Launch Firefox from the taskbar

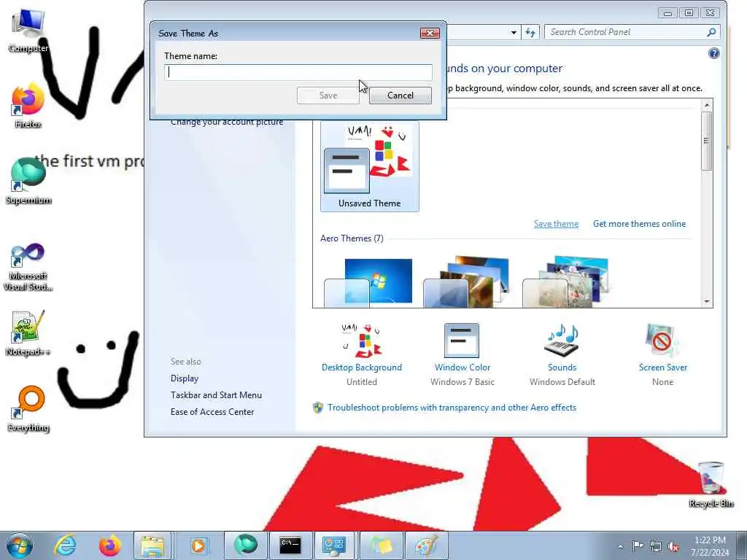(110, 545)
